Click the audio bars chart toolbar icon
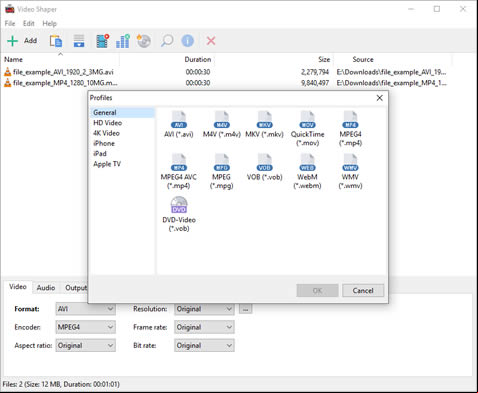 (x=123, y=41)
